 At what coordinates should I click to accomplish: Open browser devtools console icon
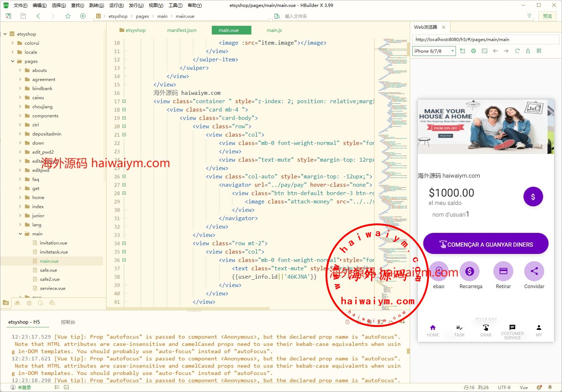point(485,51)
